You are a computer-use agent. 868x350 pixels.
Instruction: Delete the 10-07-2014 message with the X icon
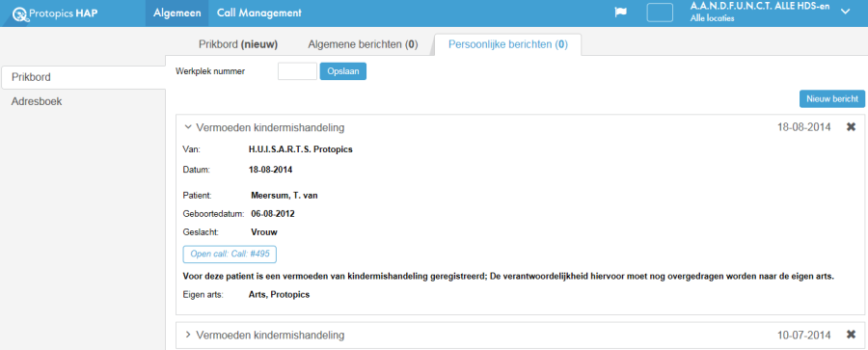(851, 335)
